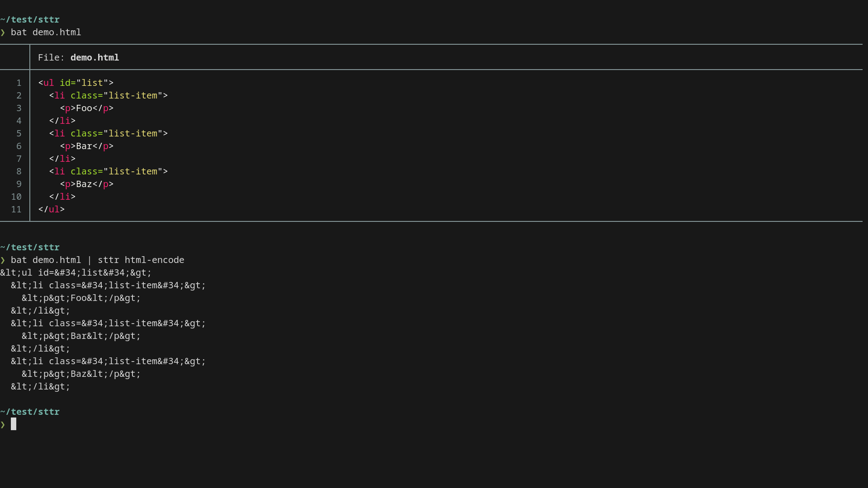Click the first encoded line with 'ul id='
The width and height of the screenshot is (868, 488).
(x=76, y=273)
